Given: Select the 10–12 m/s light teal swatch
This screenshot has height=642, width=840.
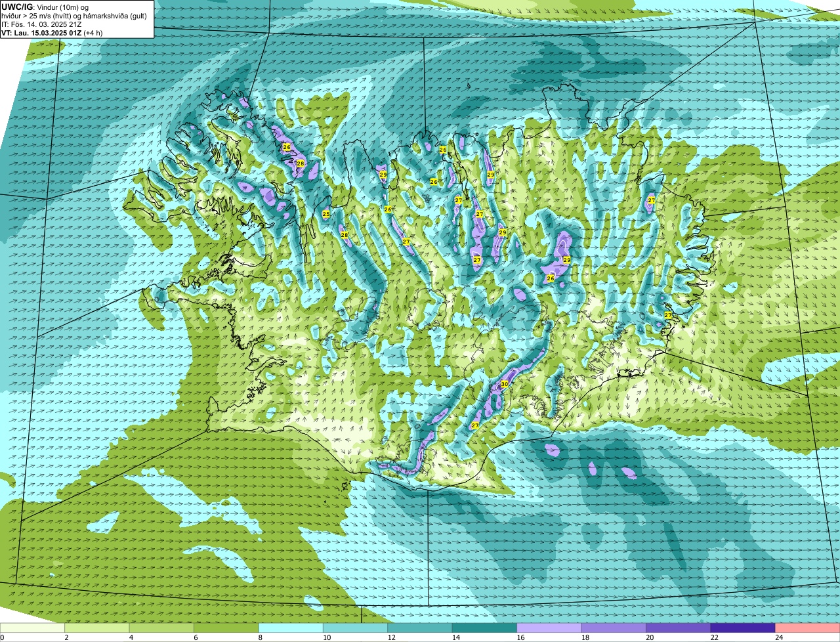Looking at the screenshot, I should pyautogui.click(x=356, y=628).
